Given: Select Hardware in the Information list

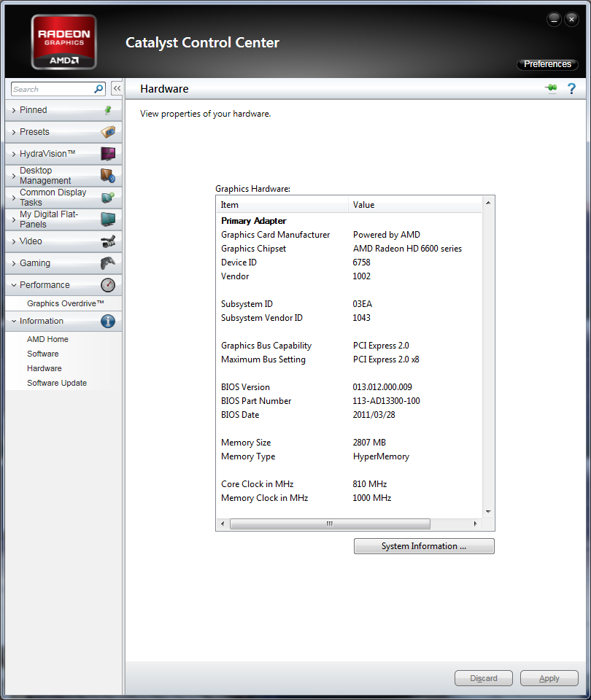Looking at the screenshot, I should (x=45, y=368).
